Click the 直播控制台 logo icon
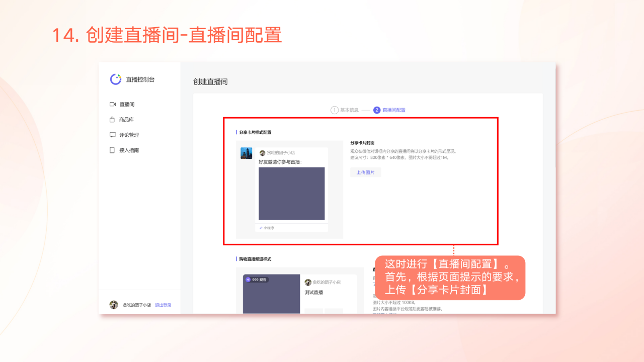 pos(116,79)
